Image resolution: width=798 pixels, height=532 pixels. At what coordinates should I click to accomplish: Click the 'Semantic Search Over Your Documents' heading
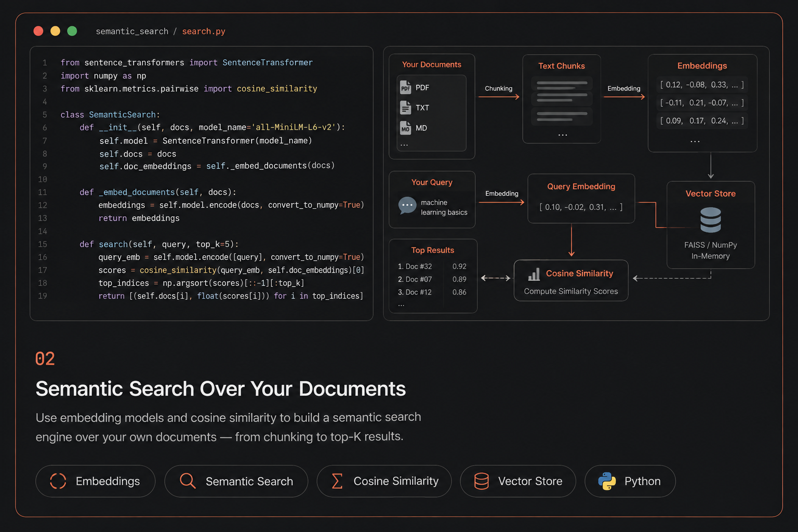pos(221,389)
